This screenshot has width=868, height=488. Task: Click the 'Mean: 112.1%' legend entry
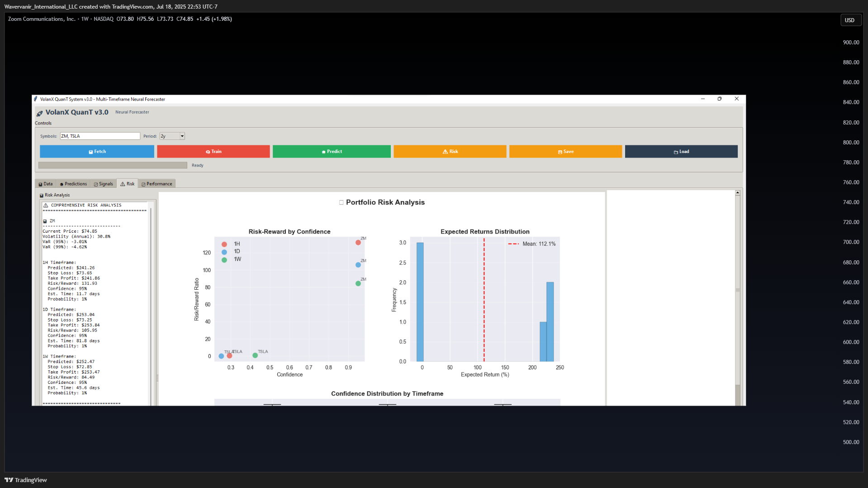click(532, 244)
